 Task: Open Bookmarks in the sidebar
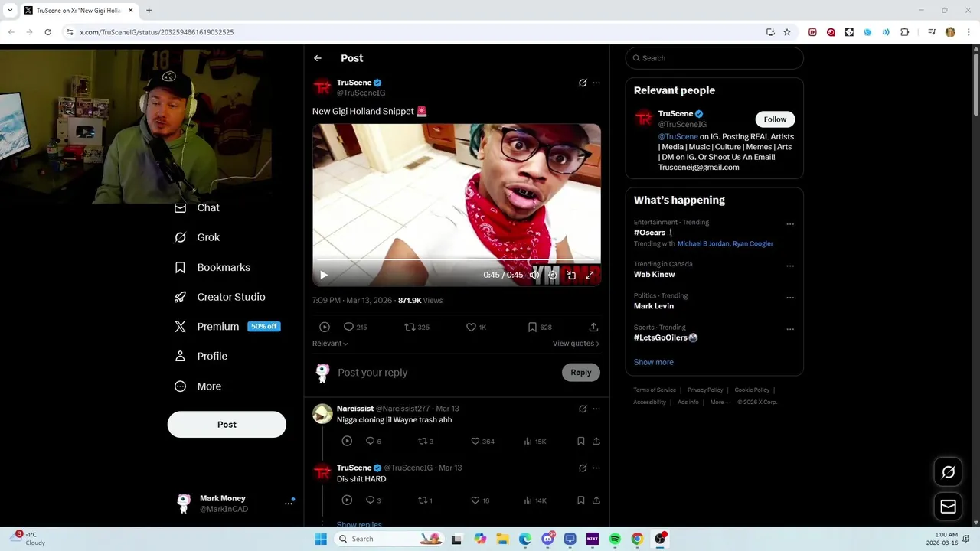point(212,267)
